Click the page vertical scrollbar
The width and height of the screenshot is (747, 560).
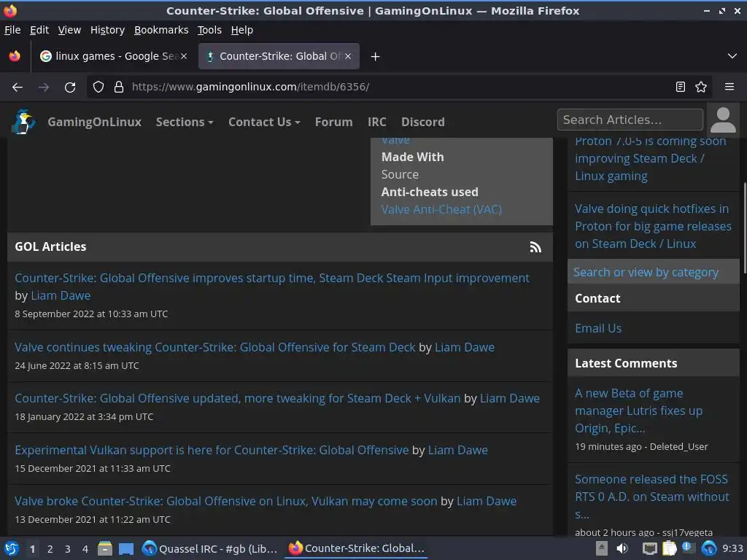[x=743, y=227]
